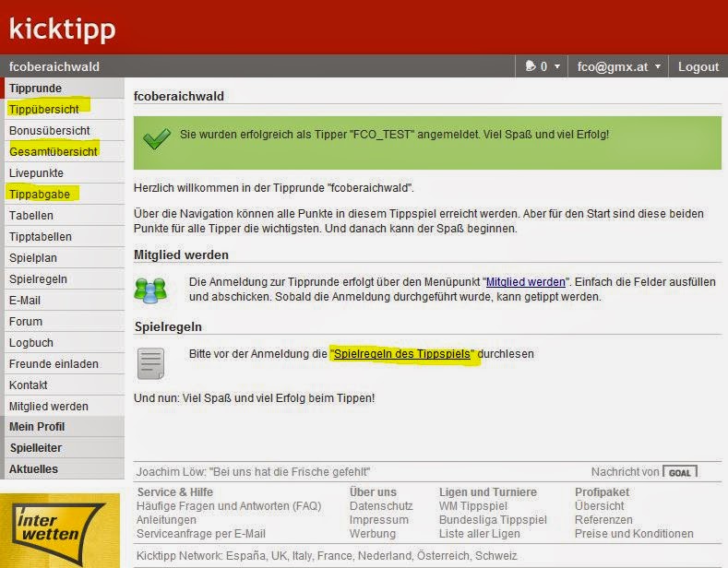Open the Tipprunde menu section
The image size is (728, 568).
(x=64, y=89)
